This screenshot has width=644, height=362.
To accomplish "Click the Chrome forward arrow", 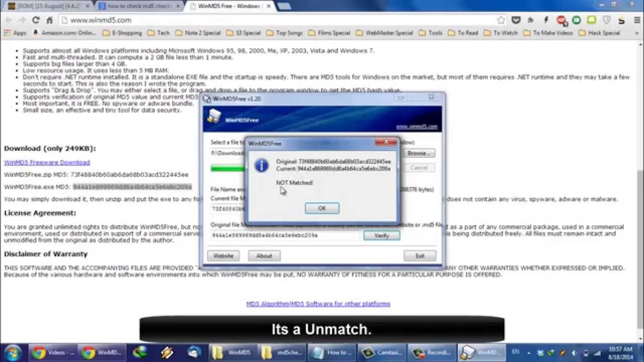I will [22, 20].
